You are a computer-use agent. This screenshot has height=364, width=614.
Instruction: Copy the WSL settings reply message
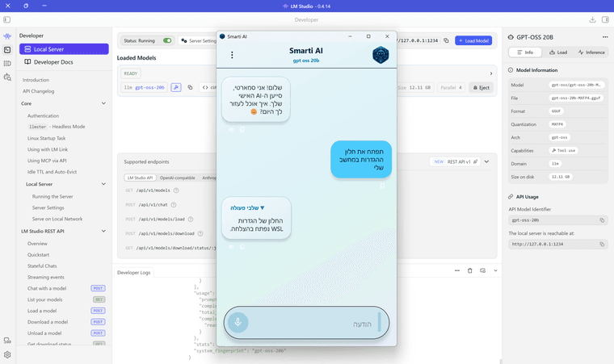click(x=242, y=247)
